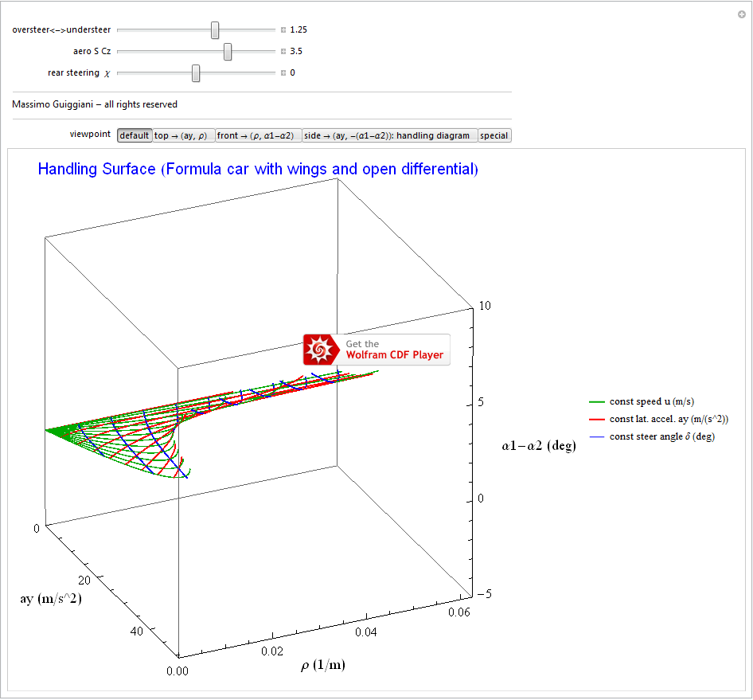
Task: Click the α1−α2 (deg) axis label
Action: pos(539,446)
